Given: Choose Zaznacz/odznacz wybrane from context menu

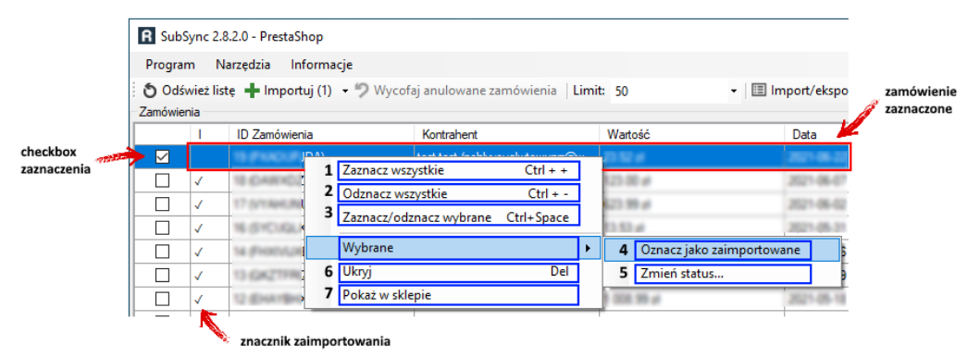Looking at the screenshot, I should point(458,216).
